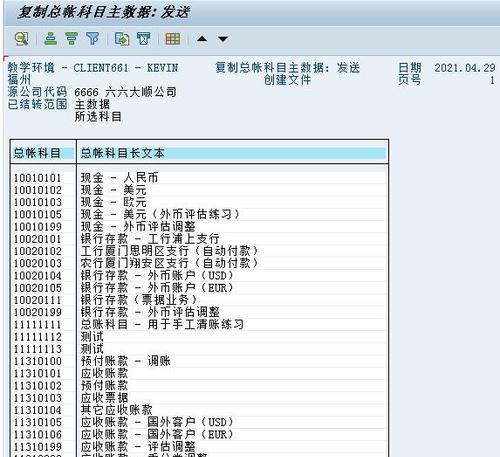Click the black down arrow
The width and height of the screenshot is (500, 457).
pos(223,39)
